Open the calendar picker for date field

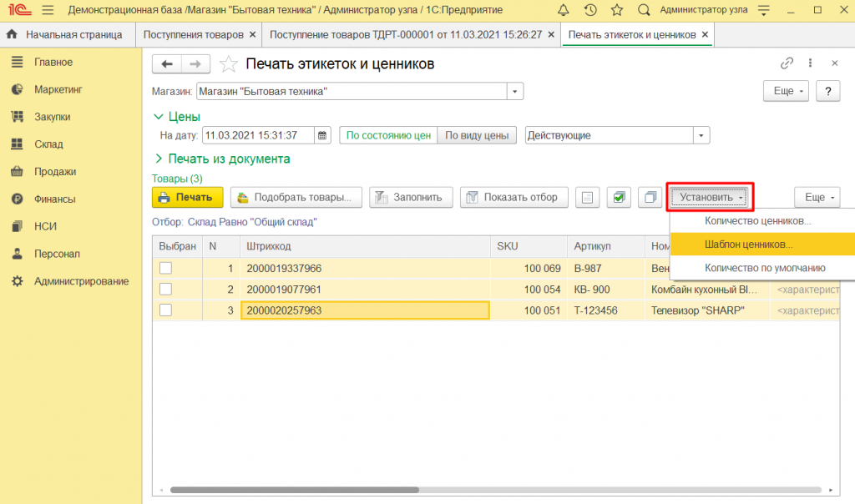(x=323, y=135)
